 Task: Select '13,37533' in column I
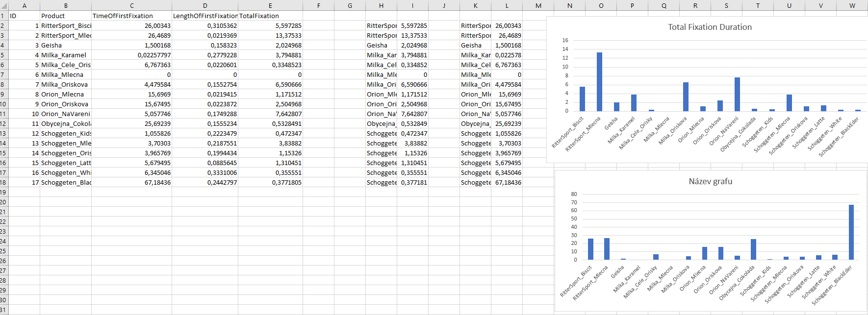(x=413, y=35)
